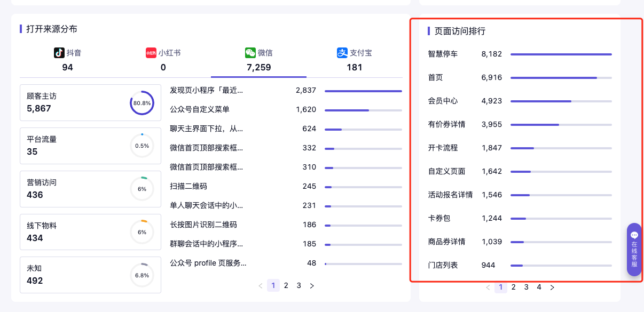Click the 营销访问 6% green ring
Viewport: 644px width, 312px height.
point(142,189)
